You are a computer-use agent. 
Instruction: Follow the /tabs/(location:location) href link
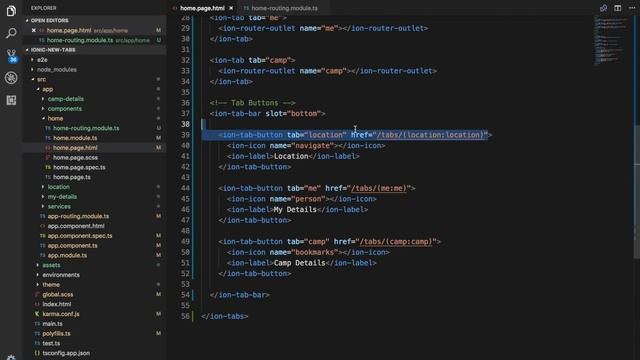(430, 135)
